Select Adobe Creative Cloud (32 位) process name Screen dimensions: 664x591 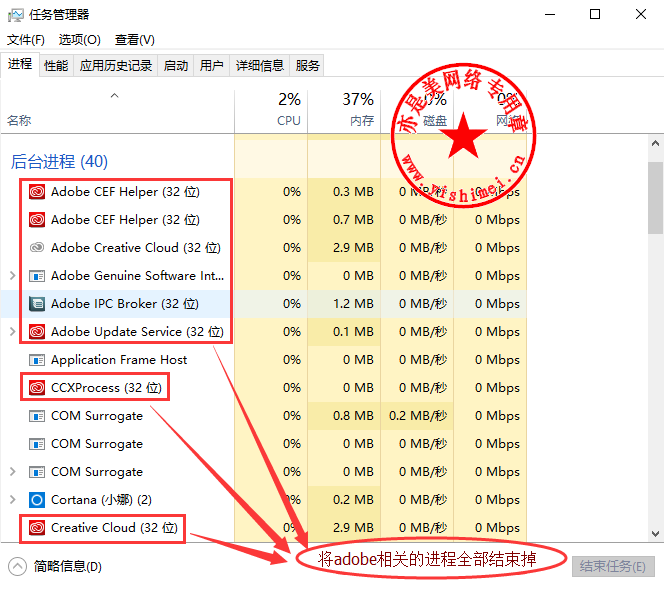pyautogui.click(x=136, y=248)
